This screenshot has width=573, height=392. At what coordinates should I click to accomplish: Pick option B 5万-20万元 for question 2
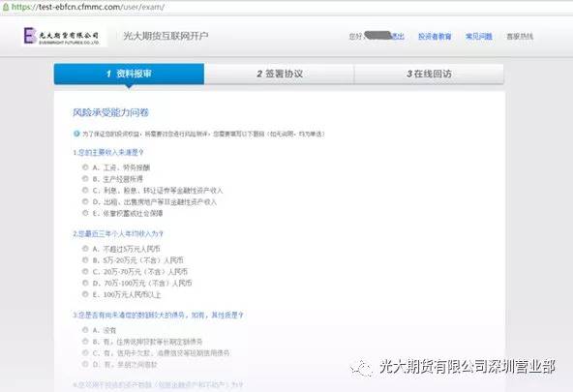point(85,259)
